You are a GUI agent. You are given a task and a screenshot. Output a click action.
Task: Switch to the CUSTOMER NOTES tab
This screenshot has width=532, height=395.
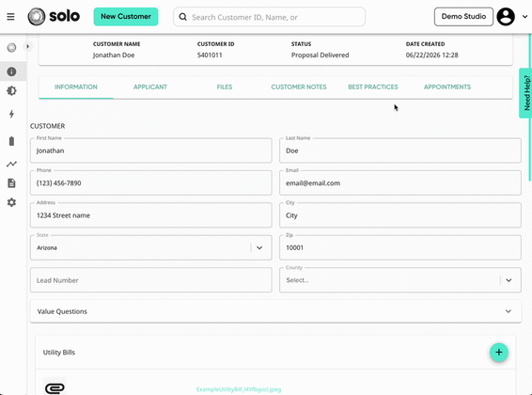click(299, 87)
